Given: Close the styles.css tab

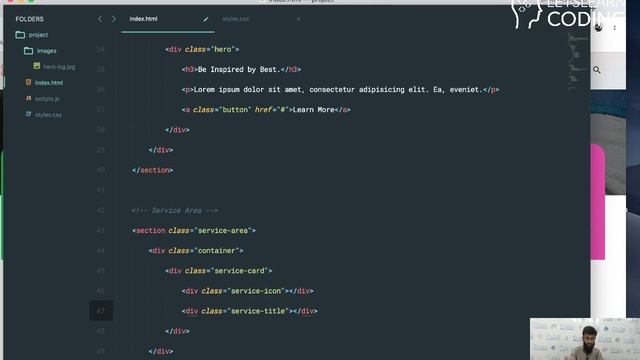Looking at the screenshot, I should pyautogui.click(x=298, y=19).
